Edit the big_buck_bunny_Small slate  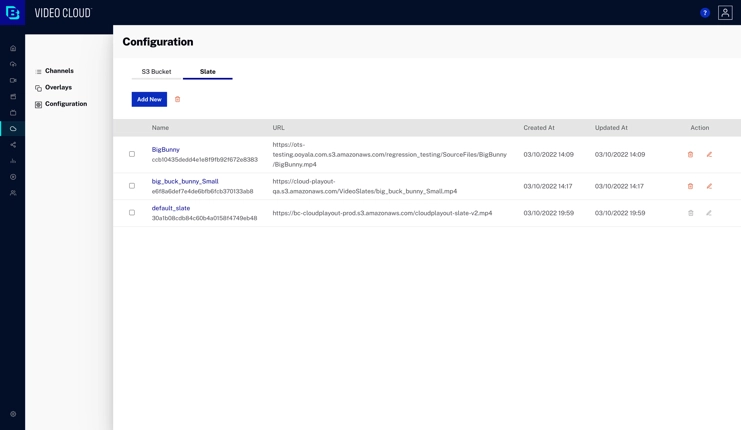(x=709, y=186)
